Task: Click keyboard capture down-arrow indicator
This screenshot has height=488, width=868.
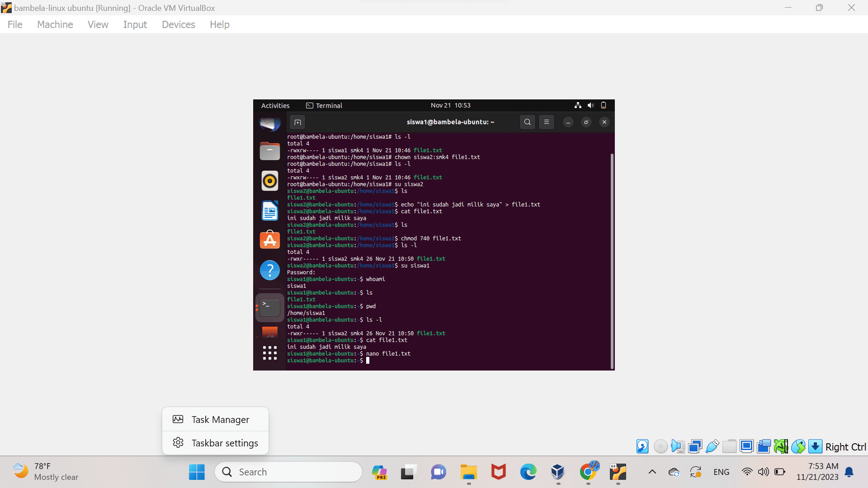Action: (x=815, y=446)
